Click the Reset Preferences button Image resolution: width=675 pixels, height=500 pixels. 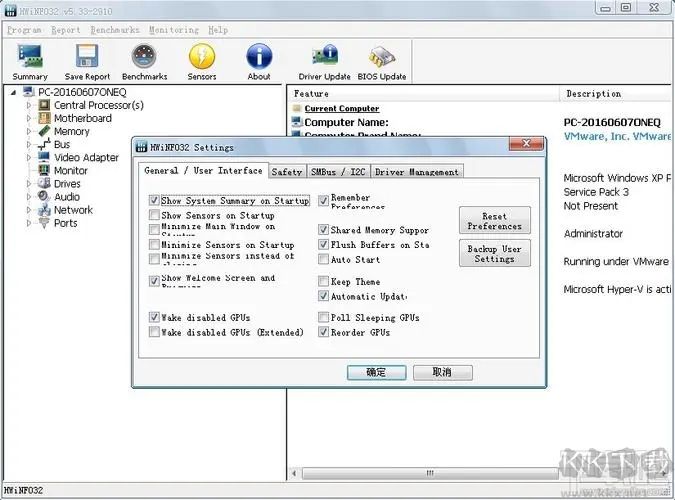click(x=494, y=221)
